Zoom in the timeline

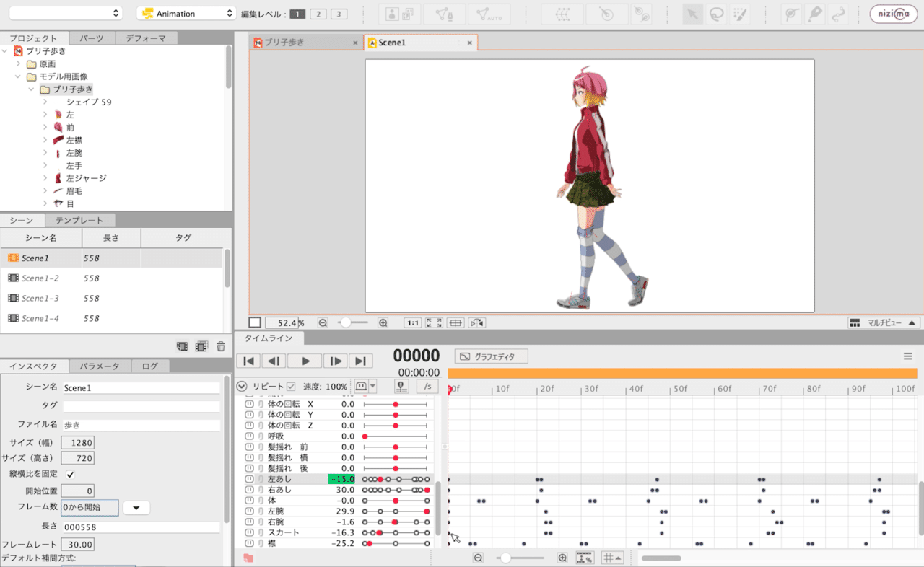coord(562,558)
